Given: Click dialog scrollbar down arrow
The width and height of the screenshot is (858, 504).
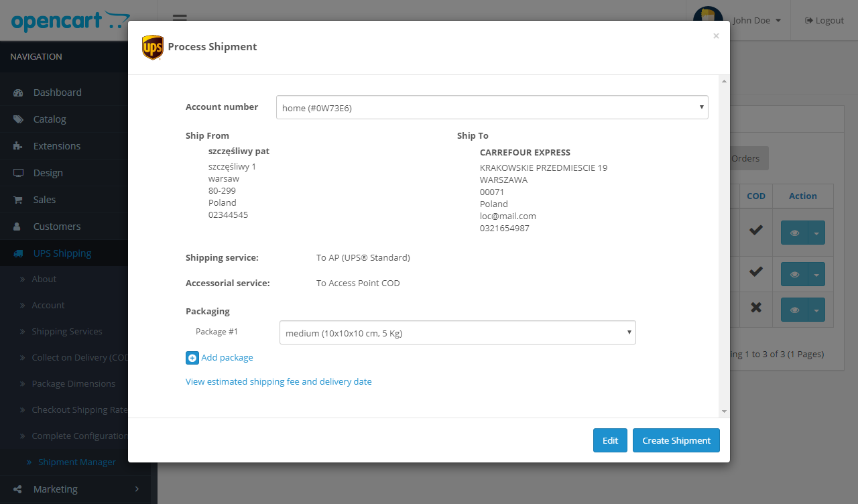Looking at the screenshot, I should point(724,412).
